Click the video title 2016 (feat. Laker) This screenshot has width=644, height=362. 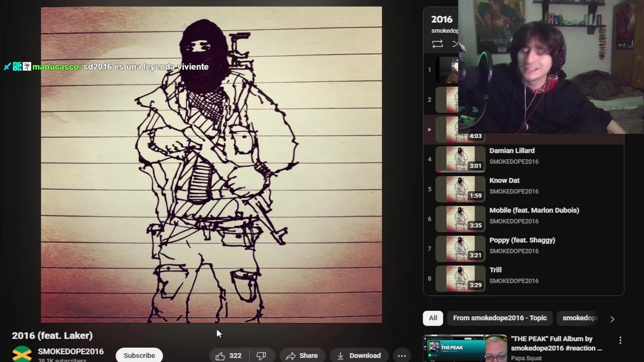[52, 335]
